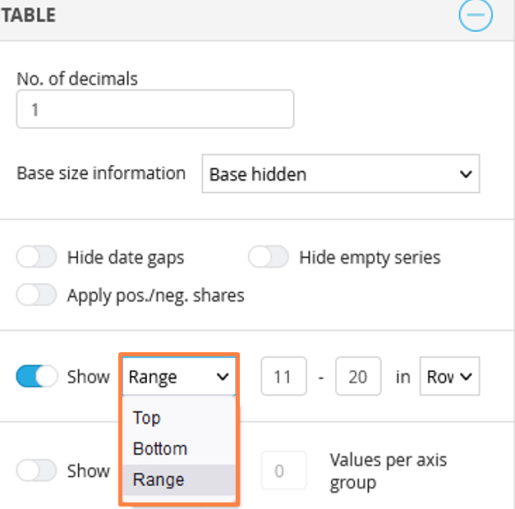
Task: Focus the No. of decimals field
Action: (x=155, y=109)
